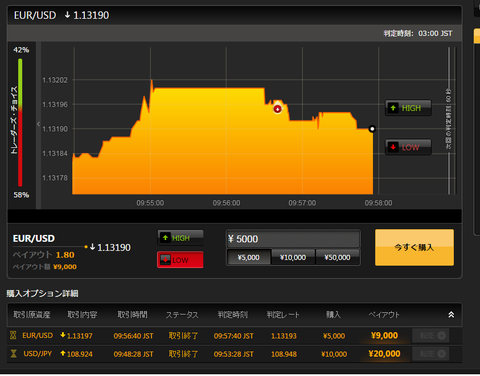Choose the ¥10,000 preset amount
Screen dimensions: 480x376
click(293, 257)
